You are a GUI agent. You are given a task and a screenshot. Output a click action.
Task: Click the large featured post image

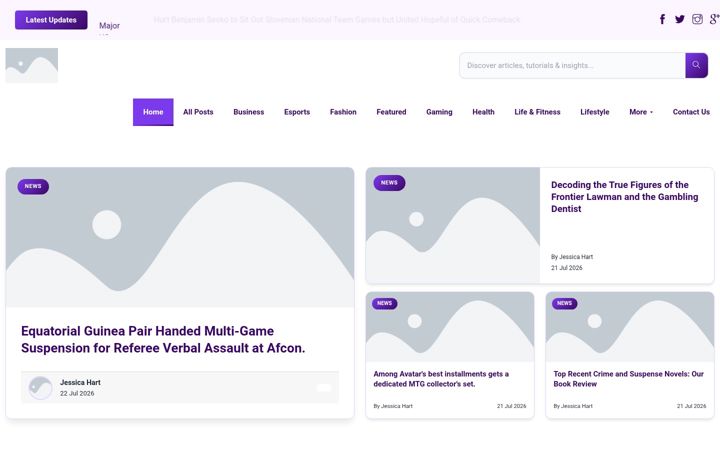[x=180, y=237]
